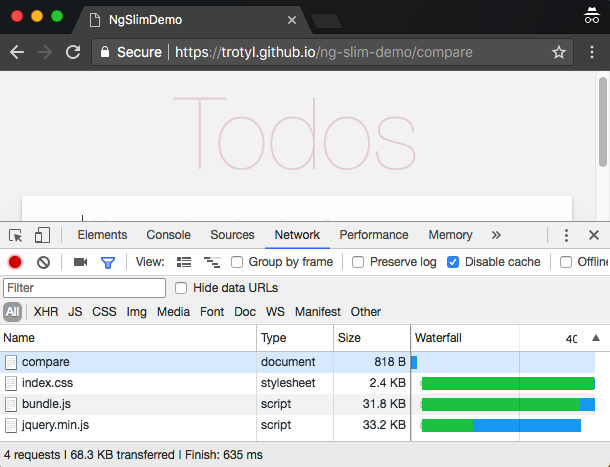Image resolution: width=610 pixels, height=467 pixels.
Task: Switch to the Performance tab
Action: (374, 235)
